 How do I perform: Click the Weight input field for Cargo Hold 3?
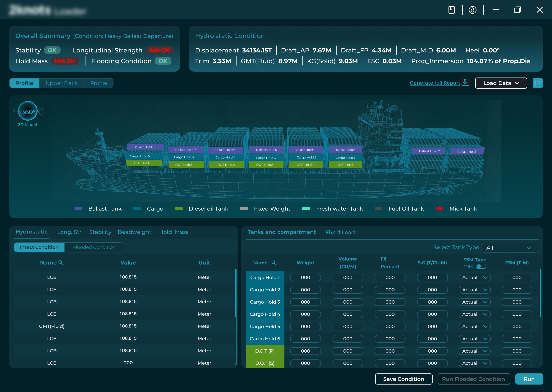click(305, 302)
